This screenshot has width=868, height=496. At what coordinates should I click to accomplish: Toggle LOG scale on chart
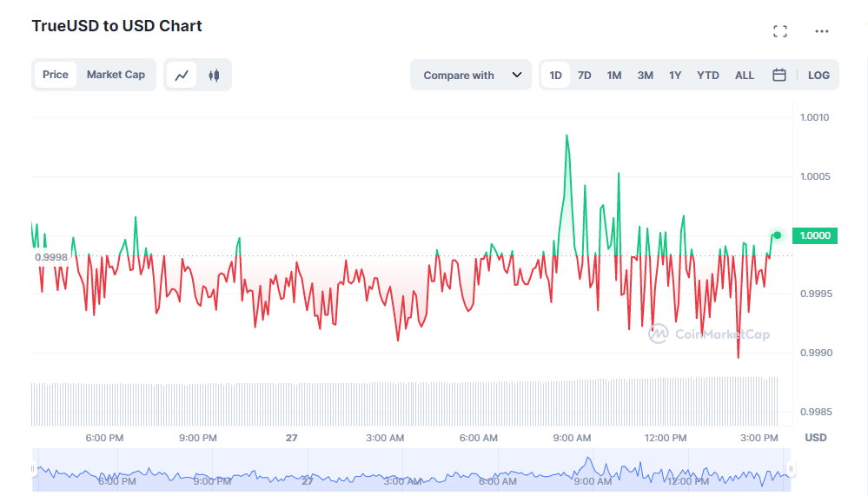[x=818, y=76]
